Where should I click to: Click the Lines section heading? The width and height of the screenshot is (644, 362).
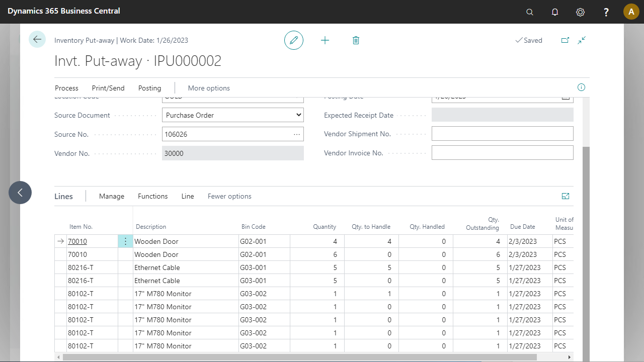click(x=63, y=196)
